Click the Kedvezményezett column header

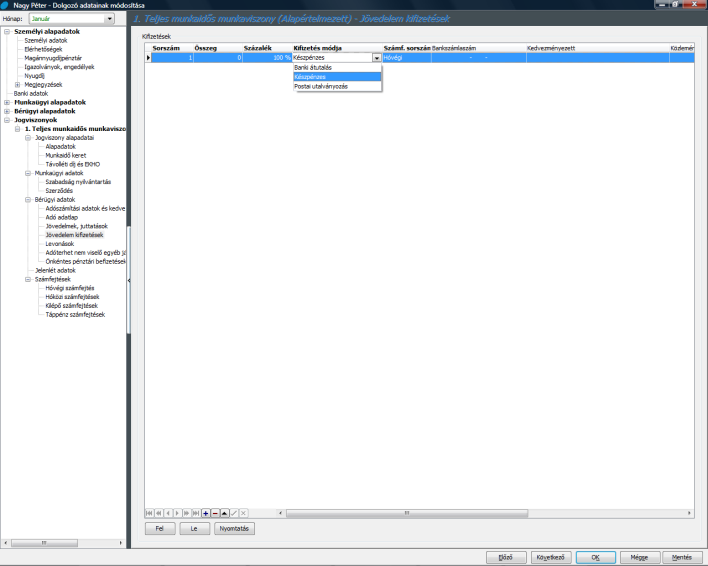pos(597,48)
